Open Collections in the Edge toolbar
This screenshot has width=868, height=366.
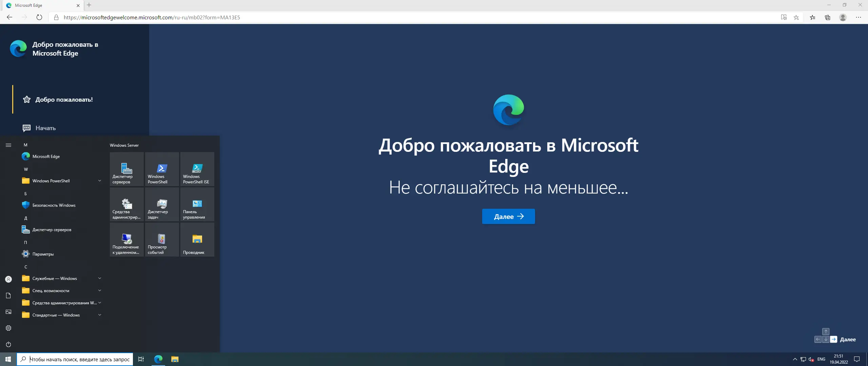(827, 17)
